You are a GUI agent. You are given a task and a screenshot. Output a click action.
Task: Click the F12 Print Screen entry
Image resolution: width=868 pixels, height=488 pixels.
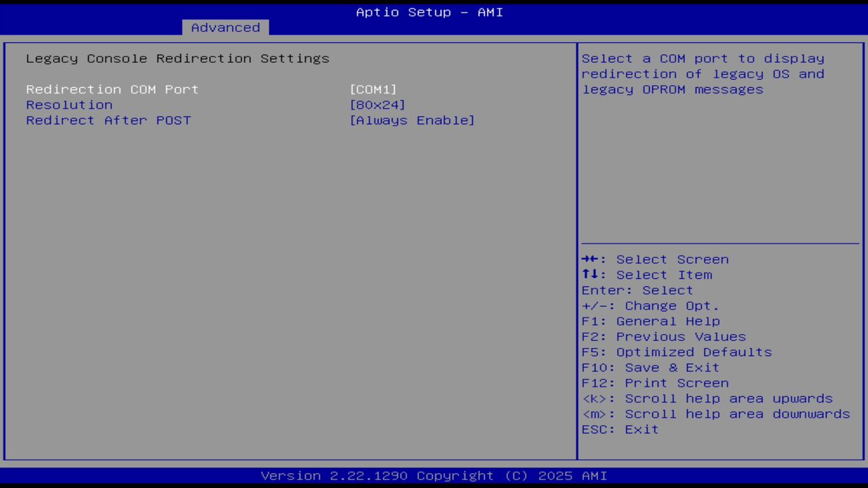click(655, 382)
